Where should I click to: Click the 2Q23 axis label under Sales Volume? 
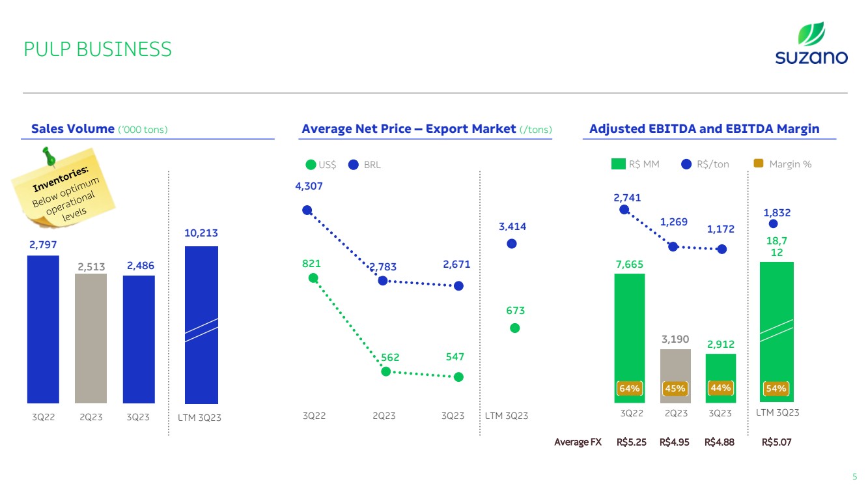[x=91, y=417]
